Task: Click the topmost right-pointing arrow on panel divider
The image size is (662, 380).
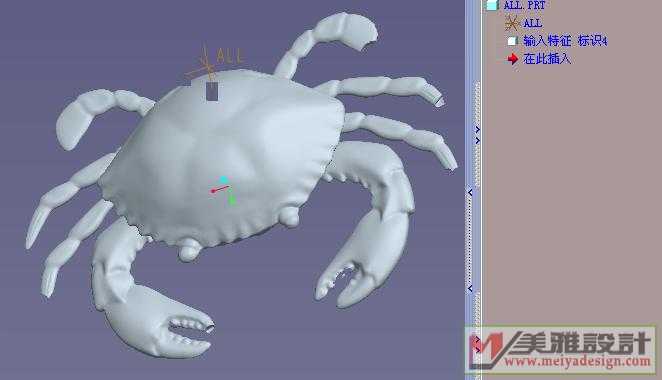Action: point(478,129)
